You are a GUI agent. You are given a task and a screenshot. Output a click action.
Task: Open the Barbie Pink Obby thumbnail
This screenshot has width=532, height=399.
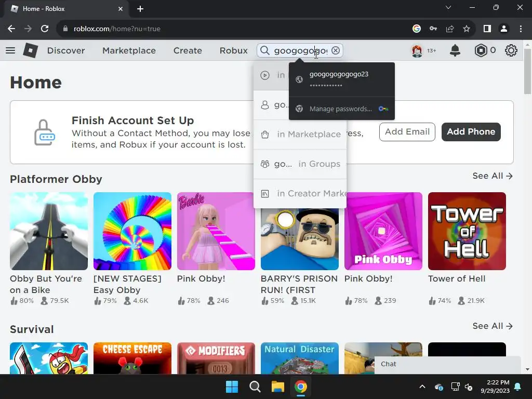click(216, 231)
